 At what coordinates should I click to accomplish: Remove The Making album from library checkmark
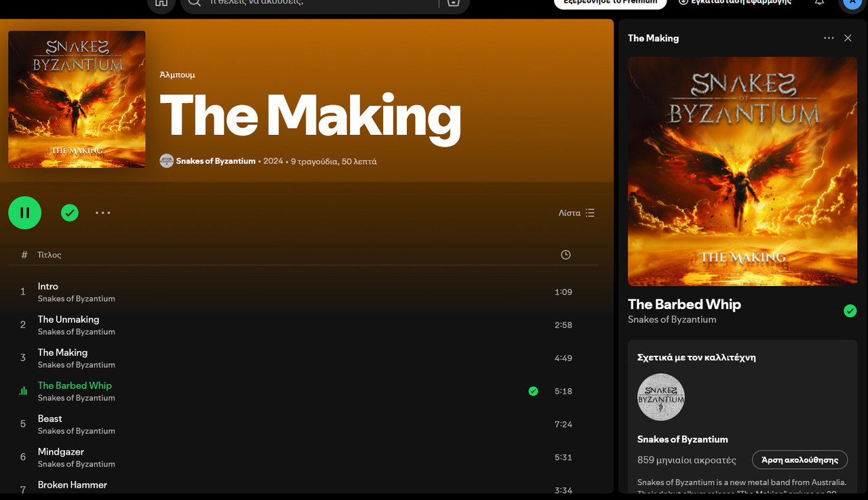[70, 213]
